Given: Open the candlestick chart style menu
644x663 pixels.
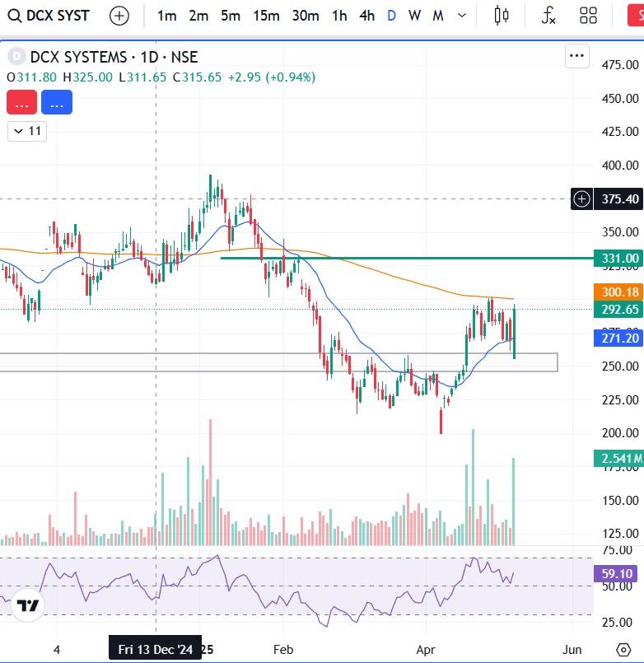Looking at the screenshot, I should (x=502, y=16).
